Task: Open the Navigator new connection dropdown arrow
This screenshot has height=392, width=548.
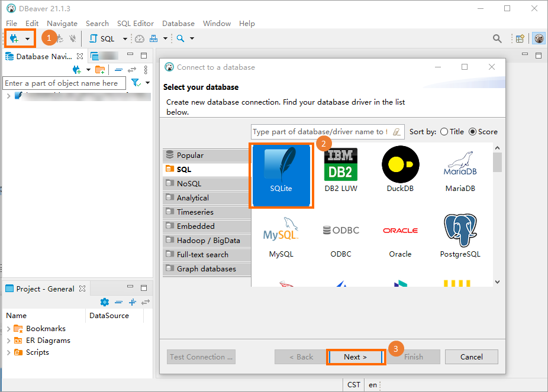Action: [x=88, y=70]
